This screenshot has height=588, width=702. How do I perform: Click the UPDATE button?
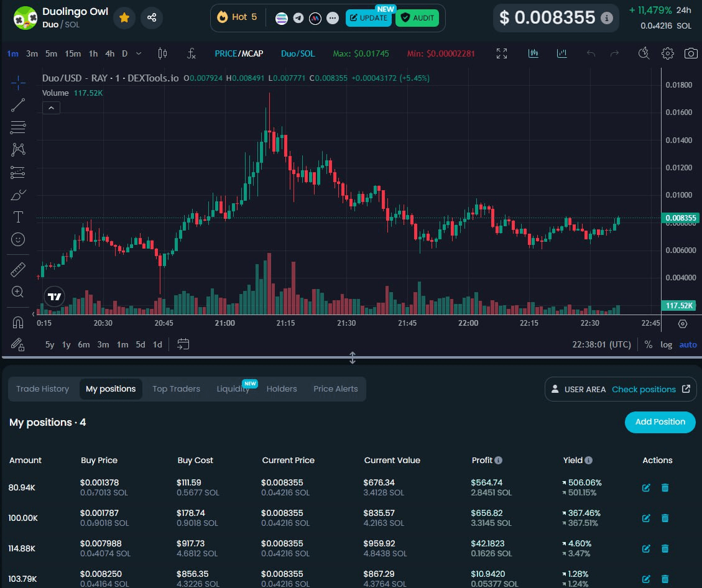pyautogui.click(x=369, y=18)
